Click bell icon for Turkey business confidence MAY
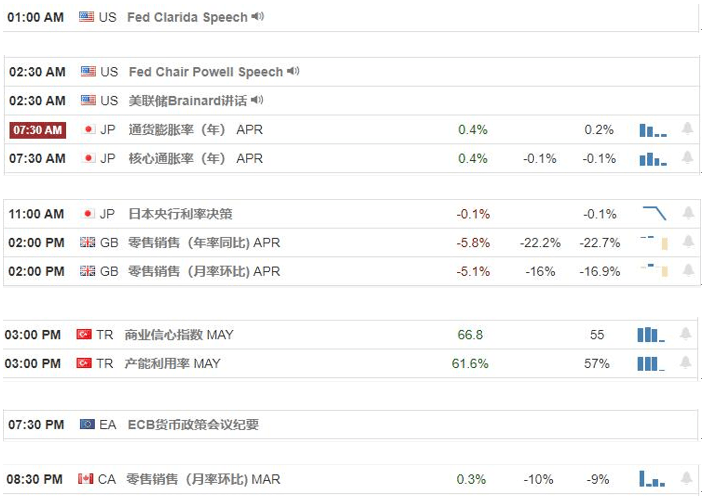702x498 pixels. (x=685, y=334)
